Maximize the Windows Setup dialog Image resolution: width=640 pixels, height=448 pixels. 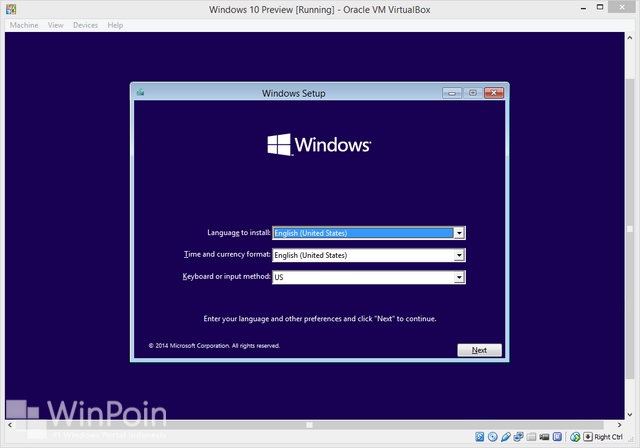point(473,93)
